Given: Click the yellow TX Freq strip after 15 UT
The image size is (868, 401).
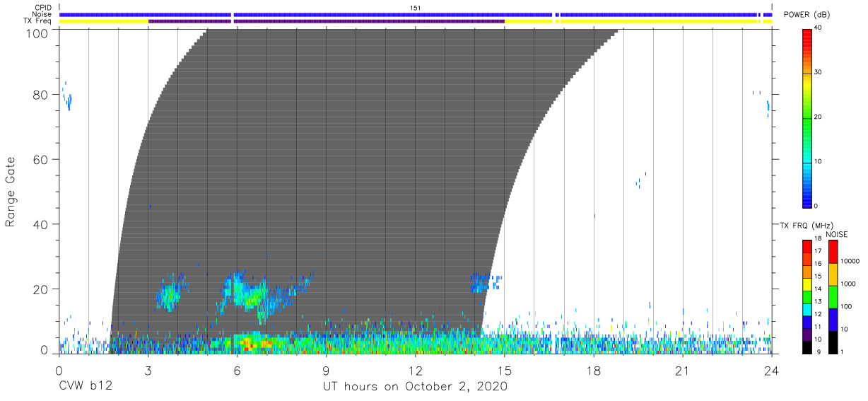Looking at the screenshot, I should [638, 21].
